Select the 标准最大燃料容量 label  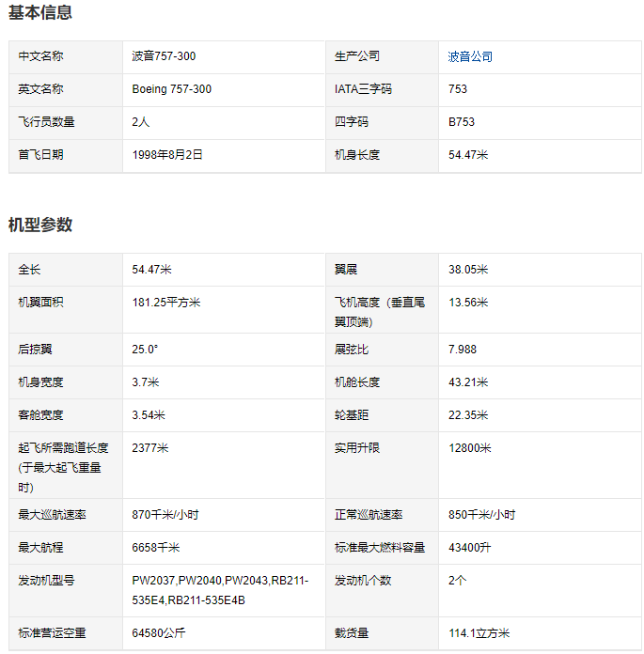coord(380,548)
